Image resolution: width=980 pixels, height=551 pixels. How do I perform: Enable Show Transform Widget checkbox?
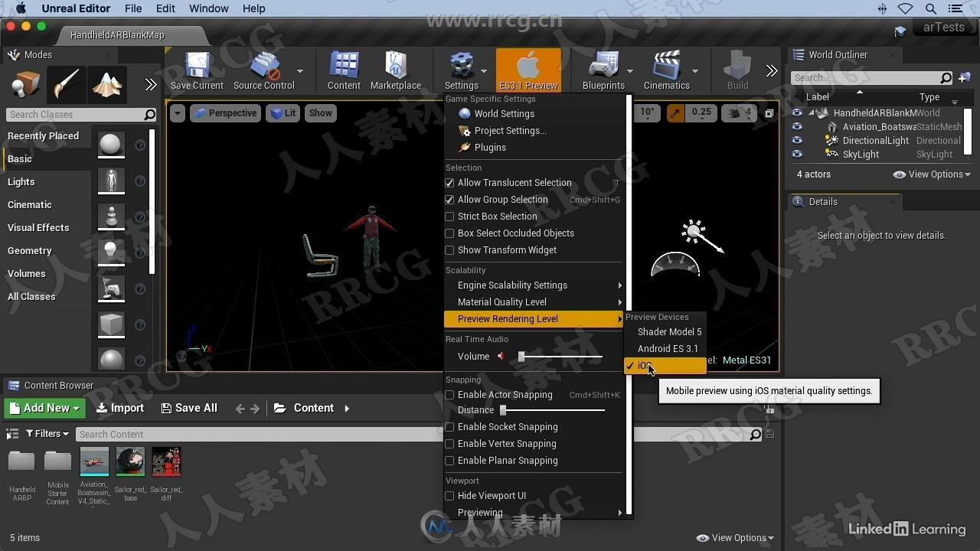tap(449, 250)
